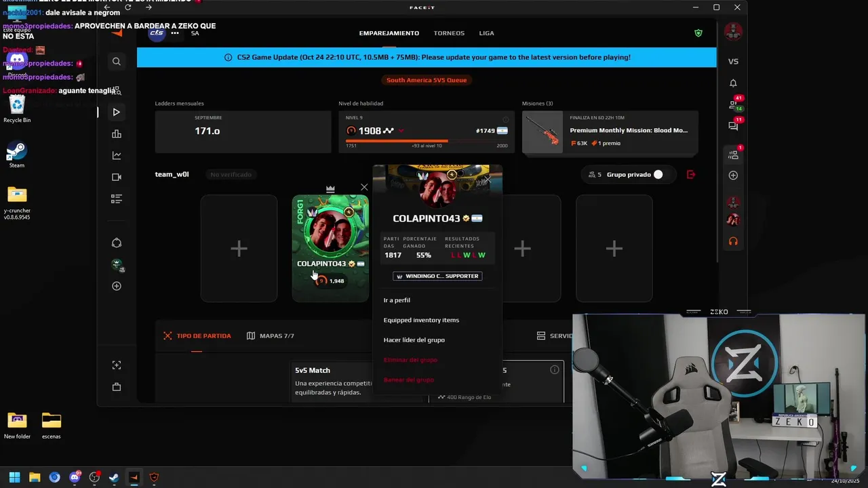Click the last empty party slot plus
868x488 pixels.
tap(614, 249)
